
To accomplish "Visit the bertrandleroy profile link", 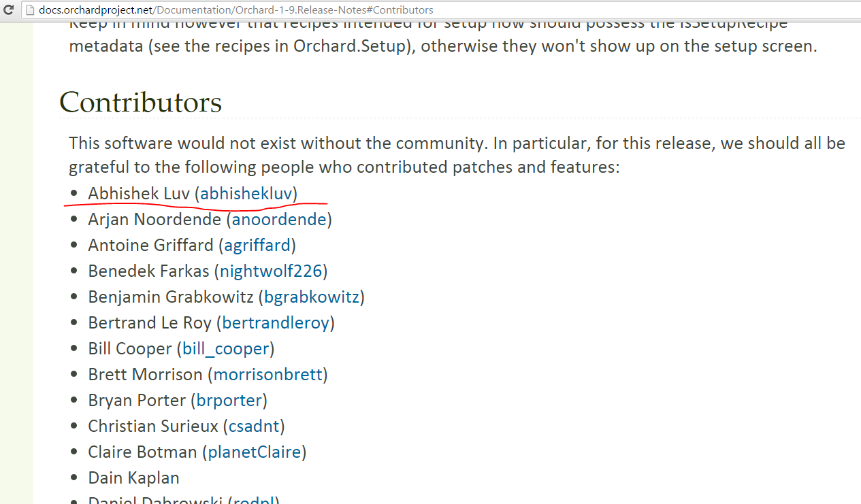I will click(x=276, y=323).
